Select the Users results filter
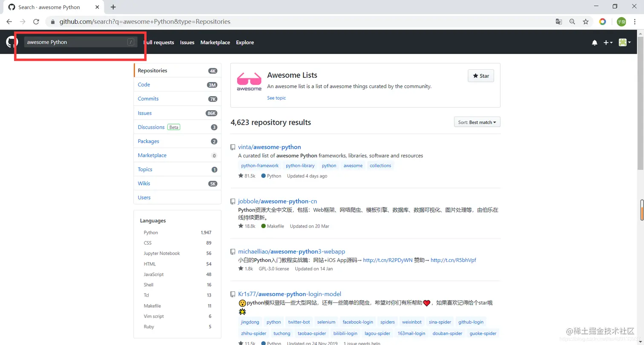Screen dimensions: 644x345 click(x=177, y=197)
